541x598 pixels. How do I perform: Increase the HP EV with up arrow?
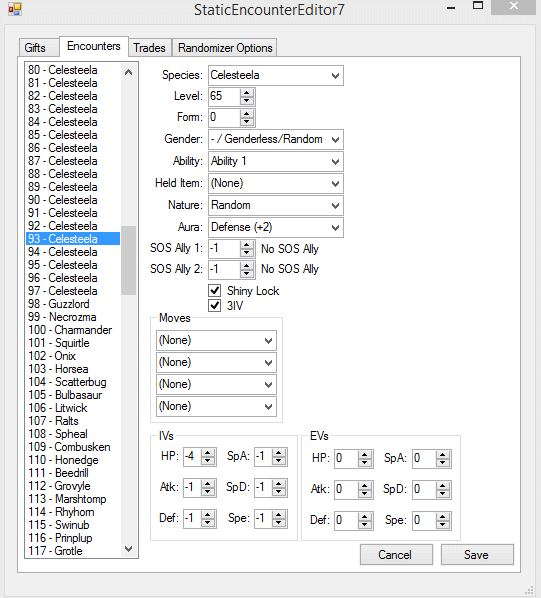365,455
